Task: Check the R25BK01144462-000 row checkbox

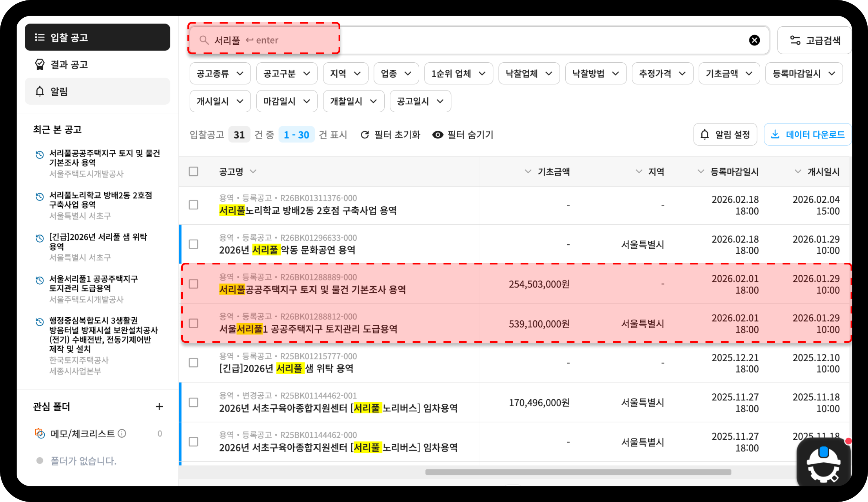Action: pos(193,442)
